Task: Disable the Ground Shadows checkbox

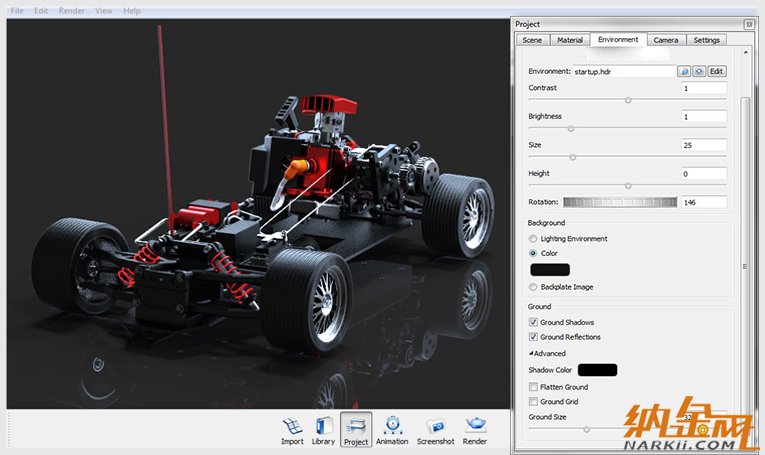Action: pyautogui.click(x=533, y=323)
